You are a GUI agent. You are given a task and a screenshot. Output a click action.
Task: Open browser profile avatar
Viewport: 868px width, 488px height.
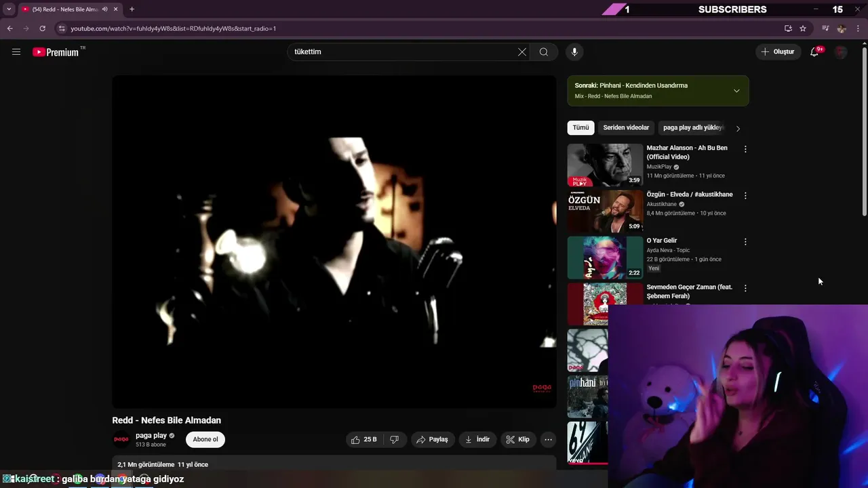point(842,28)
